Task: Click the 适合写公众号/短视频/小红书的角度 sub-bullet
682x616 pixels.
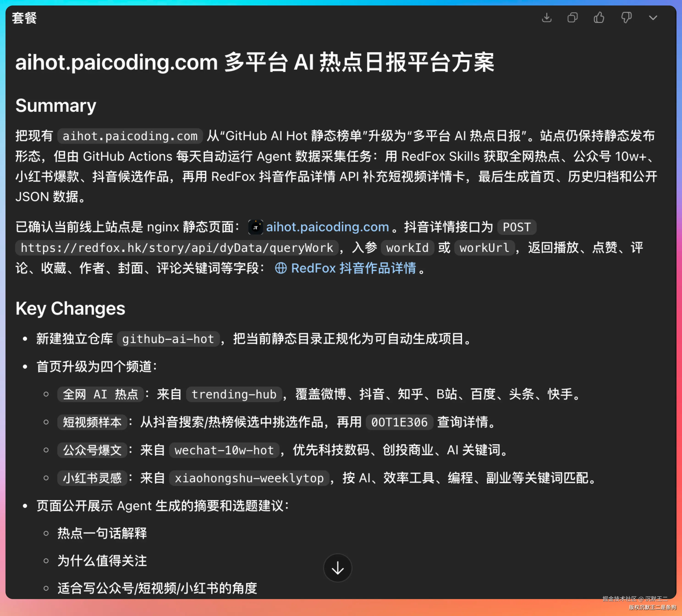Action: pyautogui.click(x=157, y=588)
